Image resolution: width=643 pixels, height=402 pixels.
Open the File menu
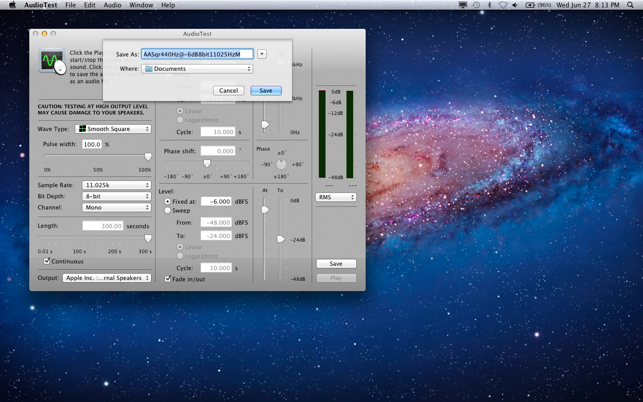tap(71, 5)
